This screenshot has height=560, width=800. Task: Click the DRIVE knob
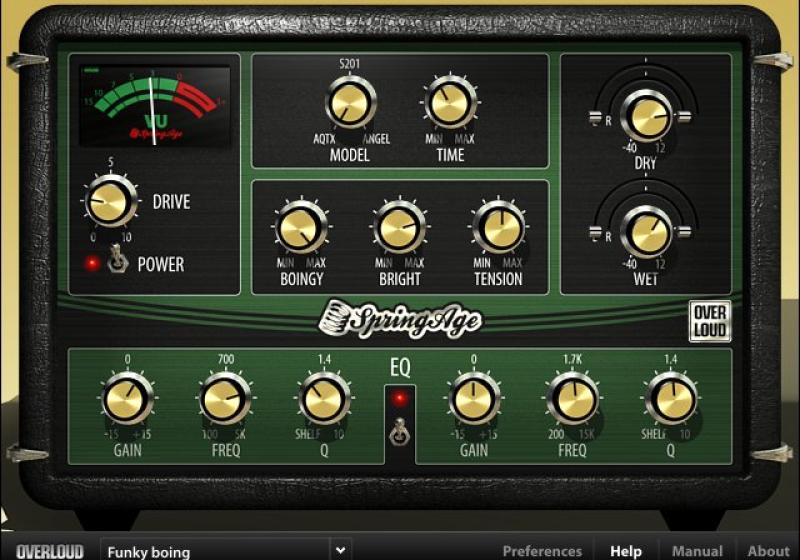[x=110, y=202]
